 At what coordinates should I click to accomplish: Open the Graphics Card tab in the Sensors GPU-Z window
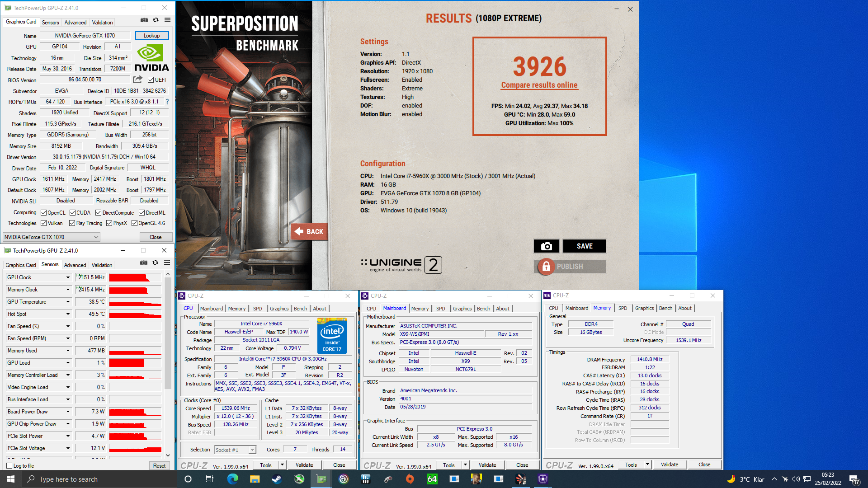21,265
